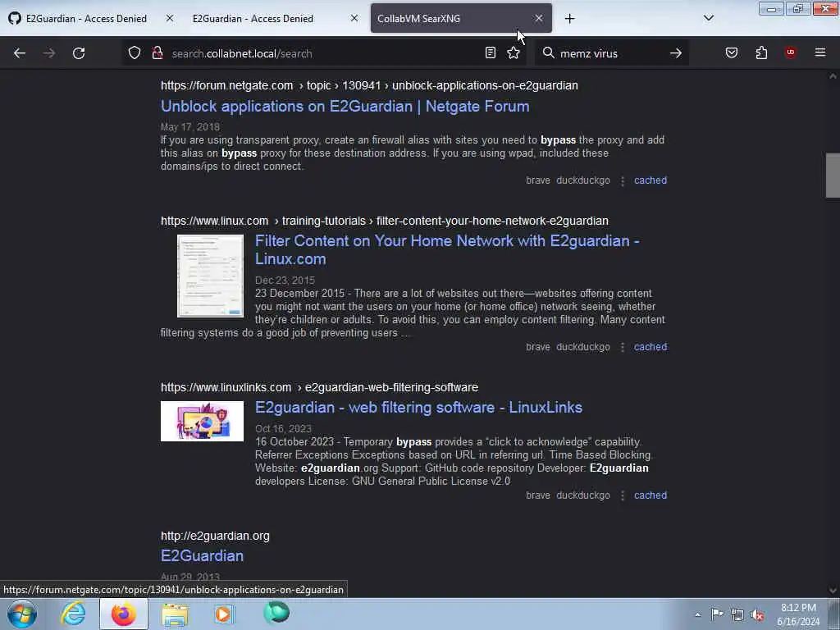The height and width of the screenshot is (630, 840).
Task: Open the E2Guardian e2guardian.org result title
Action: tap(202, 555)
